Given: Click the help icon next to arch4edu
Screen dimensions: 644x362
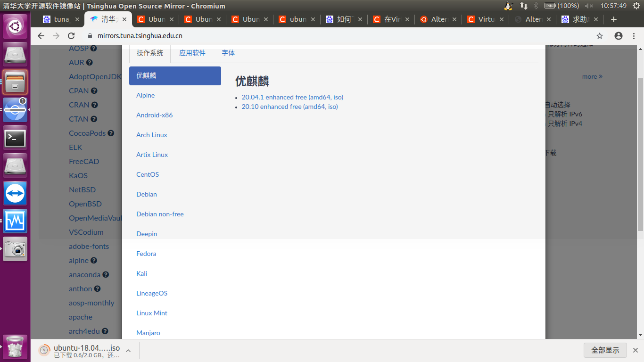Looking at the screenshot, I should click(x=105, y=331).
